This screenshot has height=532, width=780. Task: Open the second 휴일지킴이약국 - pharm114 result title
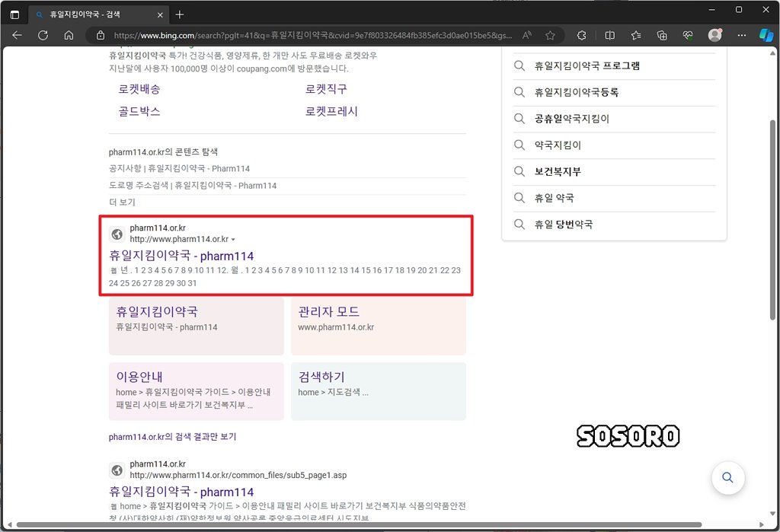(181, 492)
